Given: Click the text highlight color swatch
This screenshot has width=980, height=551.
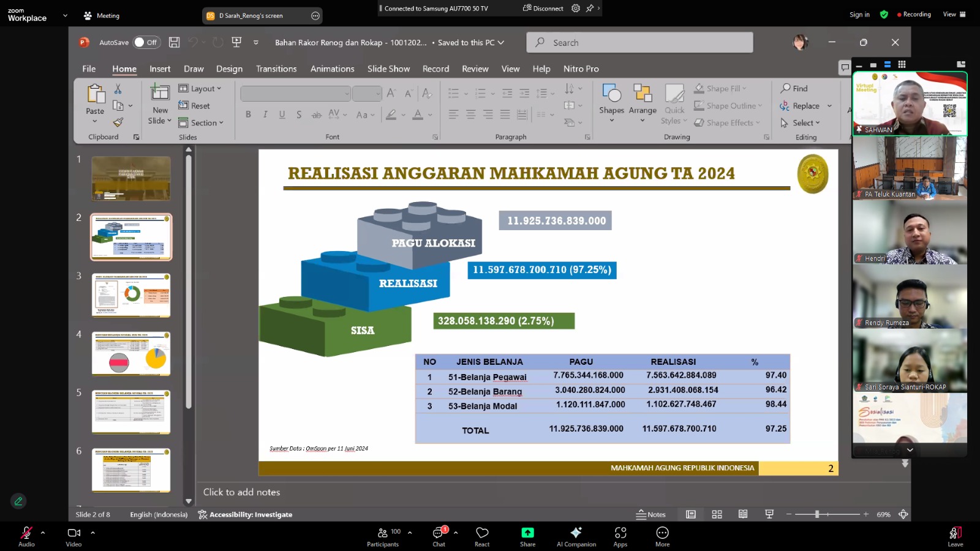Looking at the screenshot, I should click(x=391, y=114).
